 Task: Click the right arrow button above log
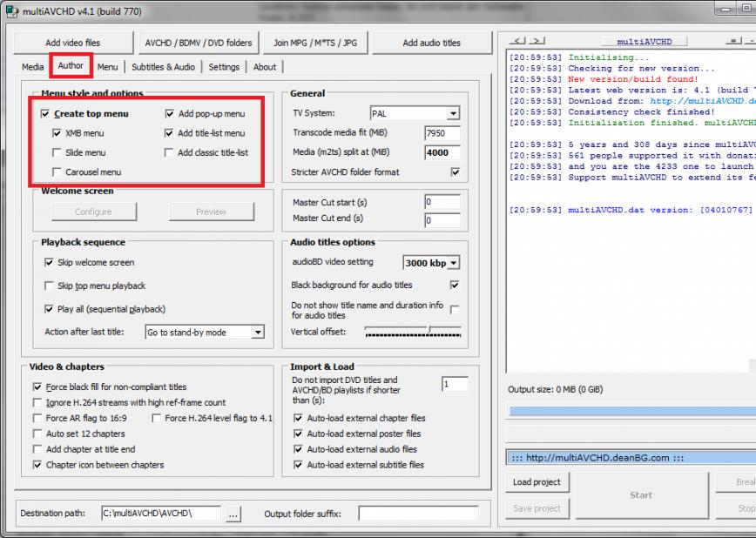pyautogui.click(x=536, y=41)
